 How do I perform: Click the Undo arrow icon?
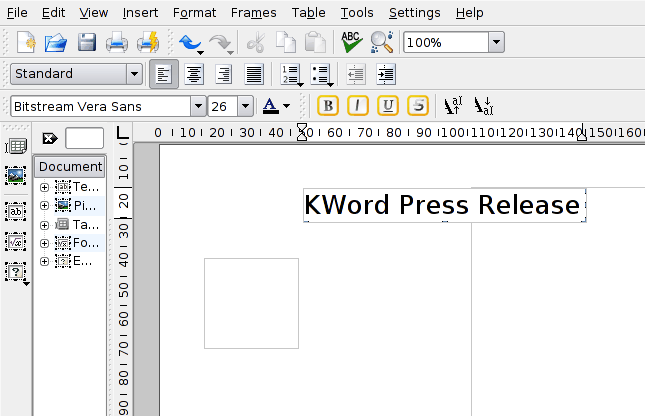(x=189, y=43)
